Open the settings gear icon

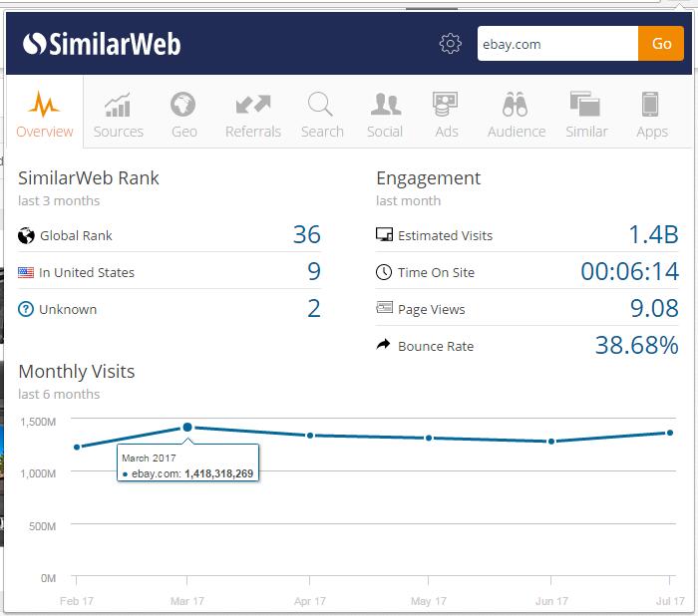coord(451,44)
